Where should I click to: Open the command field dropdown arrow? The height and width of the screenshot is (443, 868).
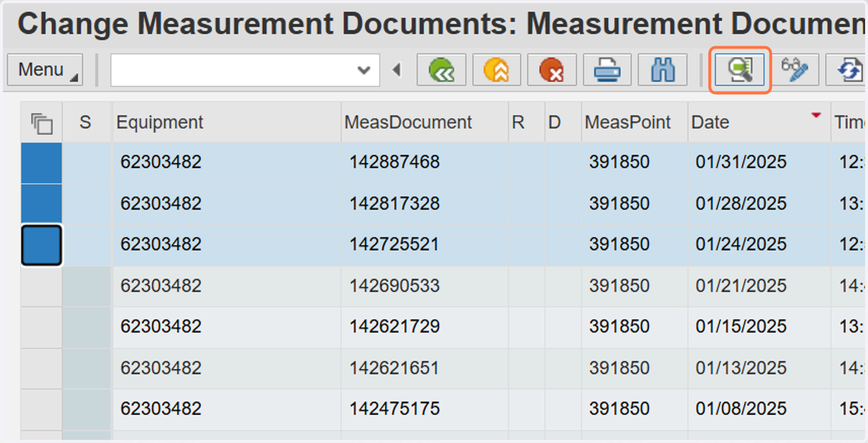[363, 70]
